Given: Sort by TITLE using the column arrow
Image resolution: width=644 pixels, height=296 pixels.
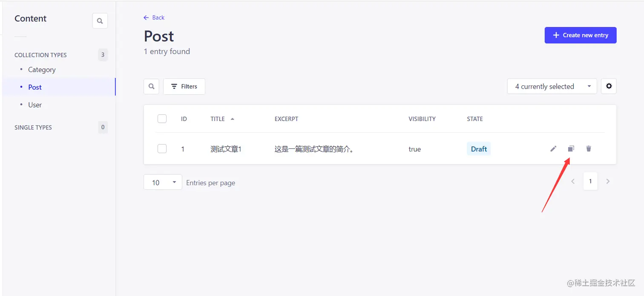Looking at the screenshot, I should (232, 119).
